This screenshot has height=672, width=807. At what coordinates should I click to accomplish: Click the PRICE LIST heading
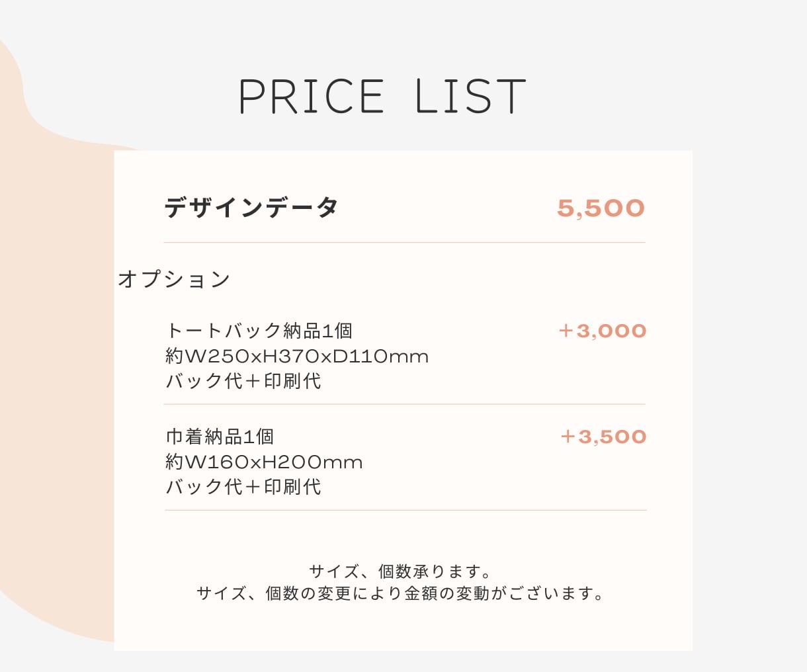pos(382,97)
